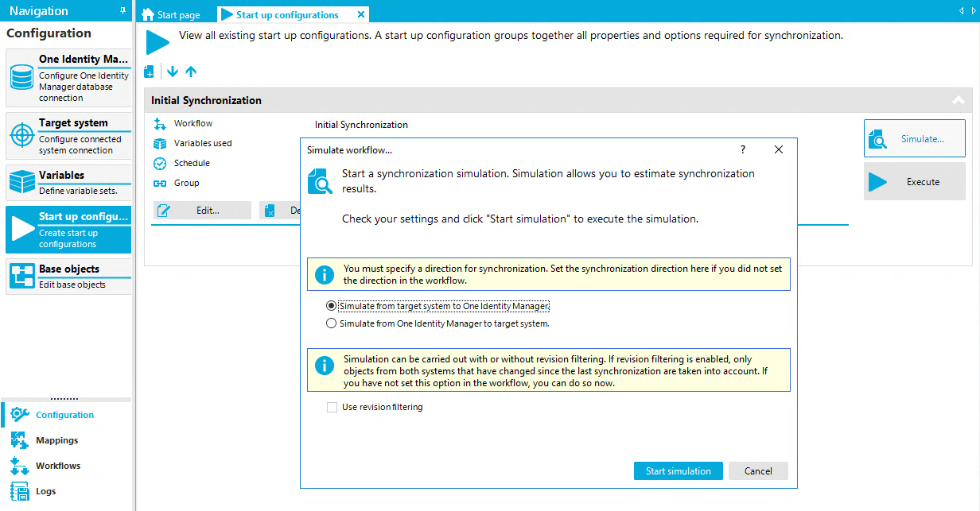Viewport: 980px width, 511px height.
Task: Move configuration up with arrow icon
Action: [191, 72]
